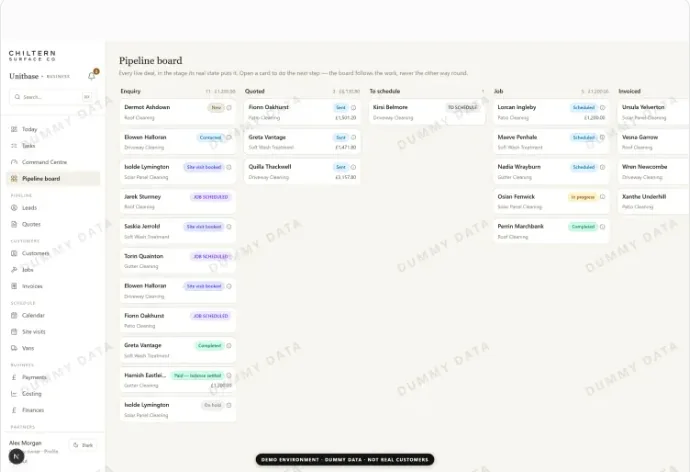Screen dimensions: 690x472
Task: Open Finances in sidebar
Action: click(x=53, y=410)
